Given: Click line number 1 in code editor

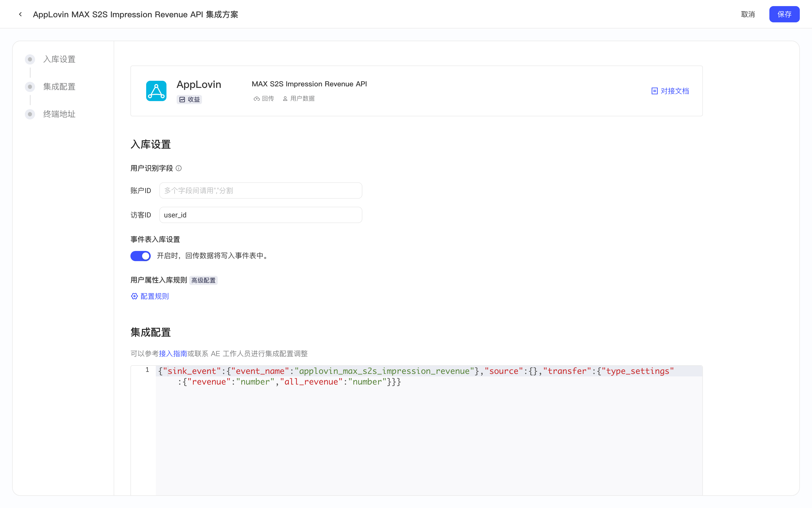Looking at the screenshot, I should [147, 370].
